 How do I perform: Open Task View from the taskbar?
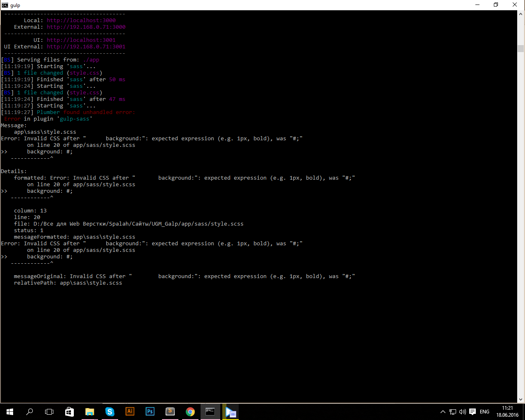click(49, 412)
